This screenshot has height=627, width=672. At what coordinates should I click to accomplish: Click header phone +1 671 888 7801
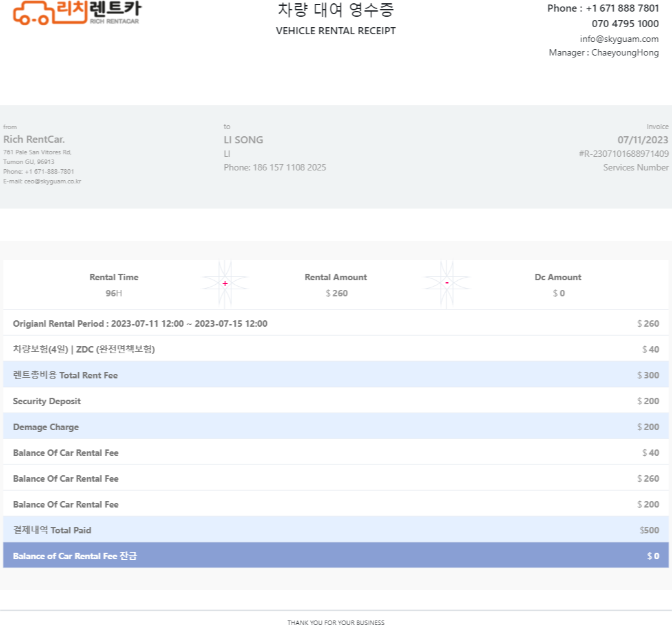tap(603, 8)
